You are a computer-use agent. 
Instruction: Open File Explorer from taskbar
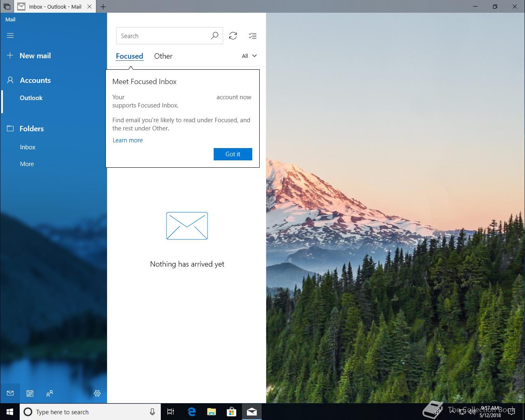tap(212, 412)
